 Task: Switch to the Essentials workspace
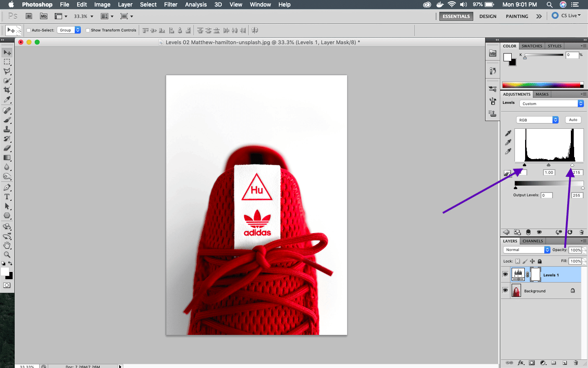(x=456, y=16)
